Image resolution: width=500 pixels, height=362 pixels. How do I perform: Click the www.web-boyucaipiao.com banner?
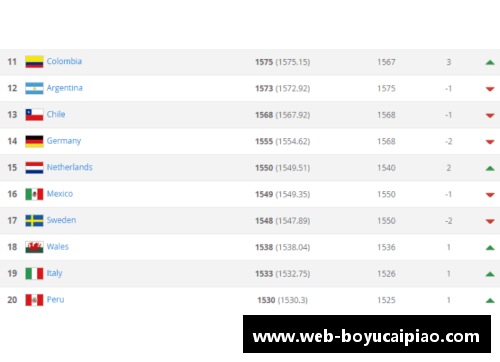(x=367, y=334)
